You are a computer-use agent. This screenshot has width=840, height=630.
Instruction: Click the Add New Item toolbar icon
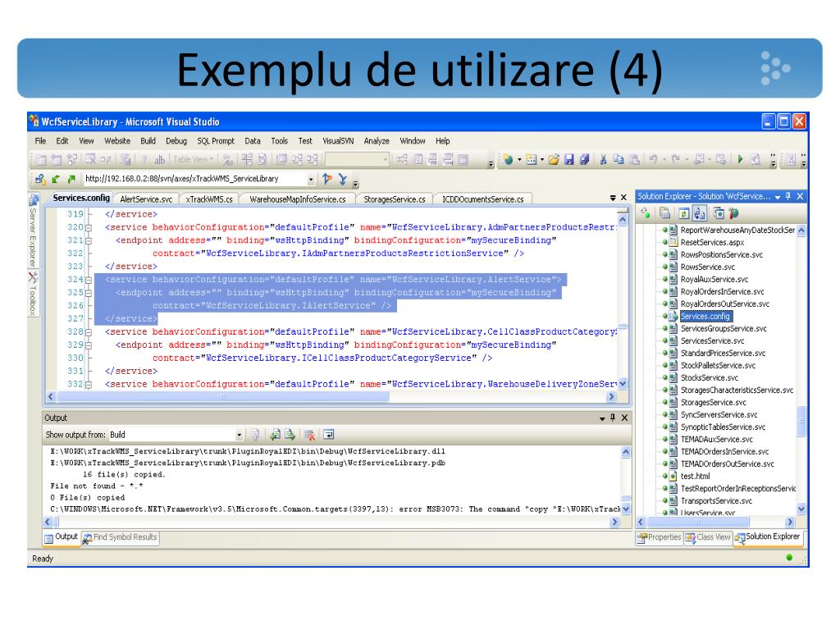point(532,159)
